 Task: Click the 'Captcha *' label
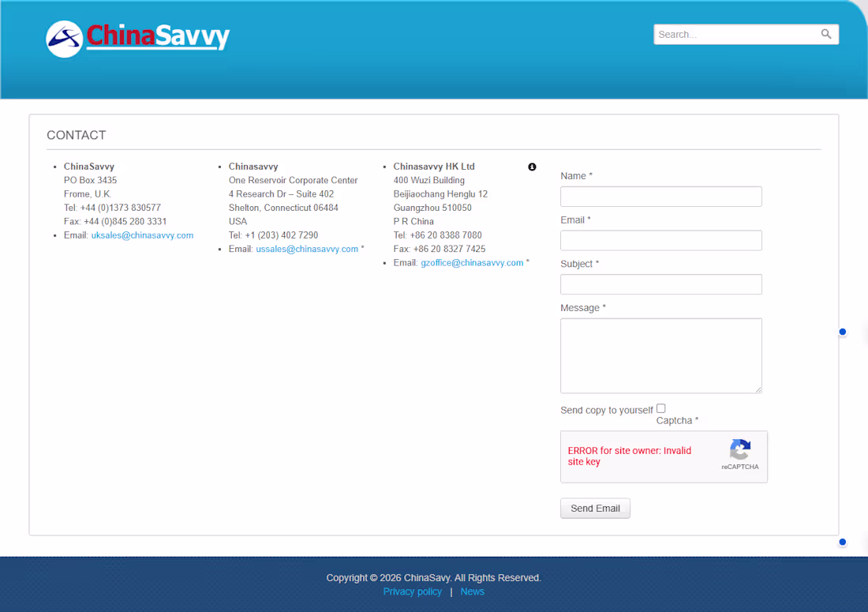pyautogui.click(x=678, y=420)
